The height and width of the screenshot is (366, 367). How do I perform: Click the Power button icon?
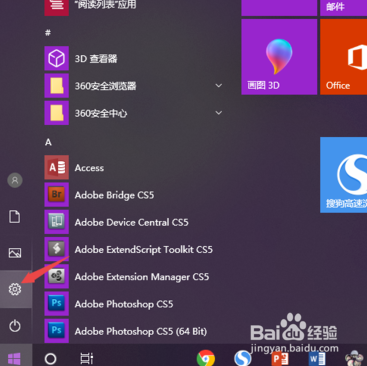[x=15, y=326]
